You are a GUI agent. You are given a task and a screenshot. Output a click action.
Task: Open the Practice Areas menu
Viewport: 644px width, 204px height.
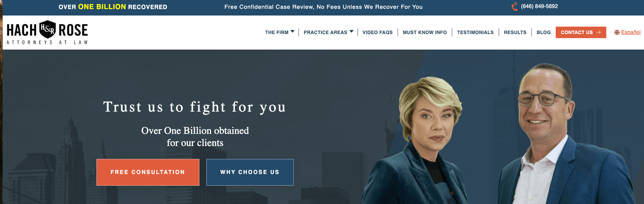click(325, 32)
